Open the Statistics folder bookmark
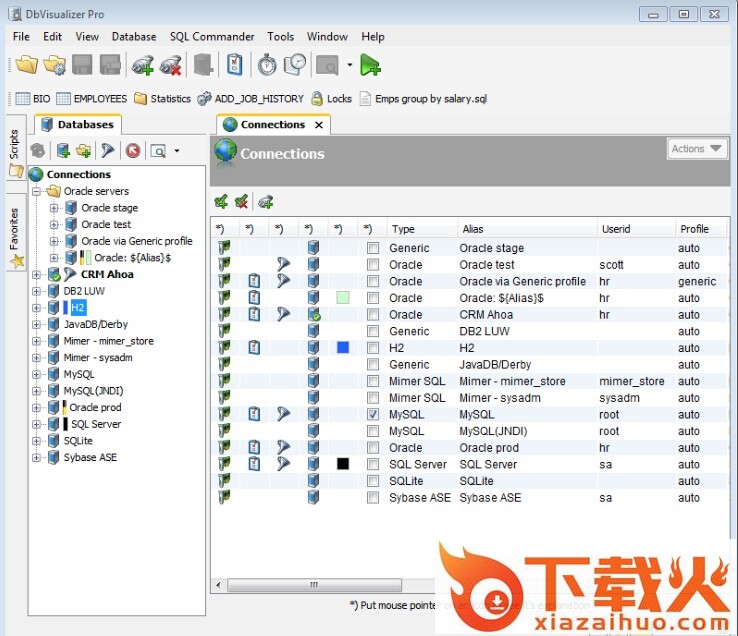738x636 pixels. pyautogui.click(x=162, y=99)
